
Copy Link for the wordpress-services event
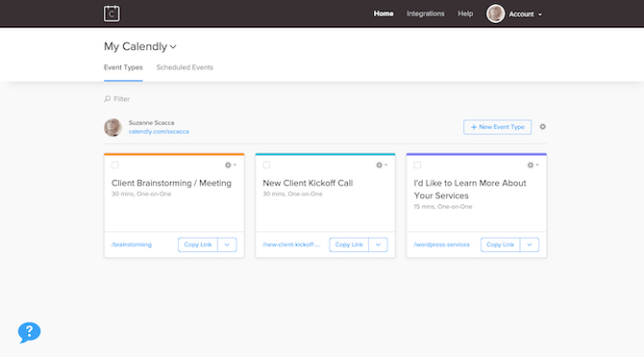click(501, 244)
